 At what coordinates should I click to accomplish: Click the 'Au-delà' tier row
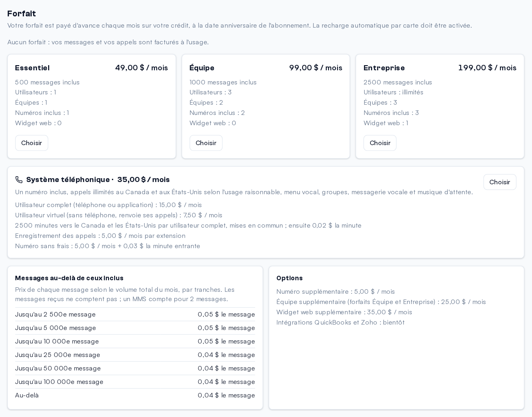pyautogui.click(x=135, y=395)
